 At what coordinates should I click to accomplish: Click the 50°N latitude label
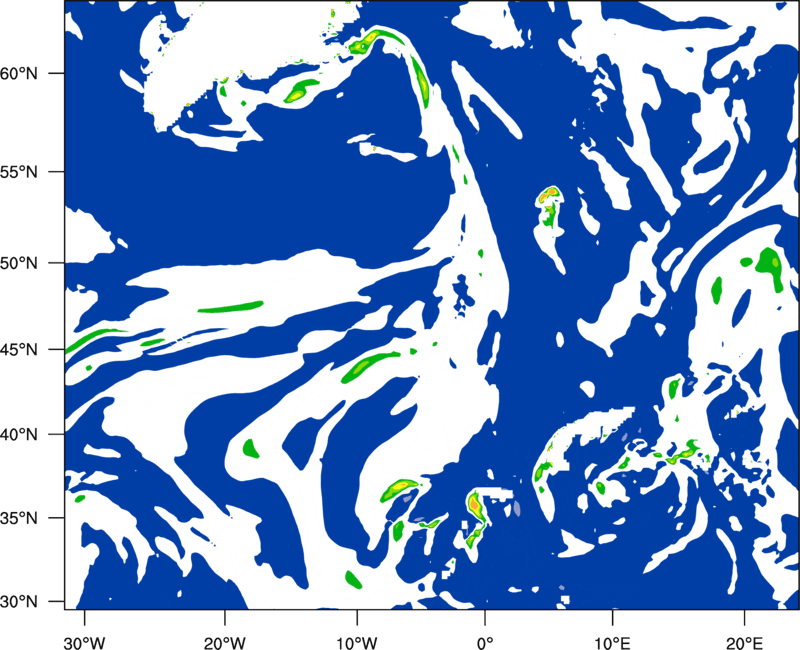pos(19,263)
